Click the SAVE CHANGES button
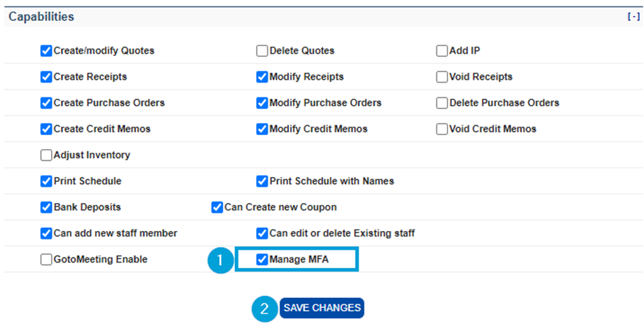 (x=322, y=308)
